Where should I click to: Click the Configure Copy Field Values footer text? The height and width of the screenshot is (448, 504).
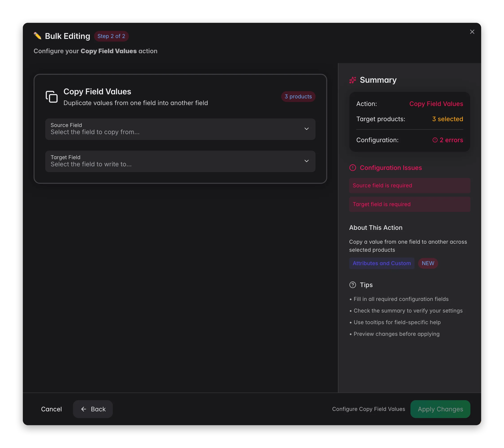pos(369,409)
